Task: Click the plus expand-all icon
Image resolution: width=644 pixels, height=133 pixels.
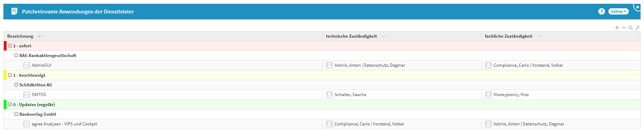Action: [617, 28]
